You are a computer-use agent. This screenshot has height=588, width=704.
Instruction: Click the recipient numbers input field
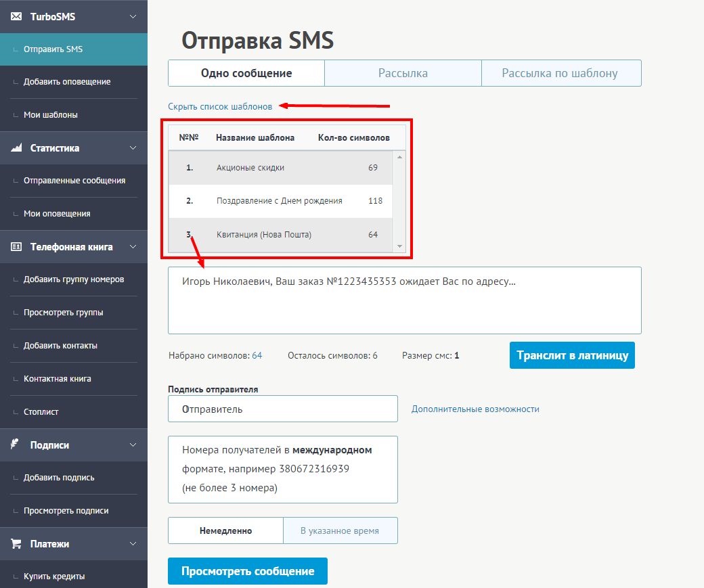(283, 470)
